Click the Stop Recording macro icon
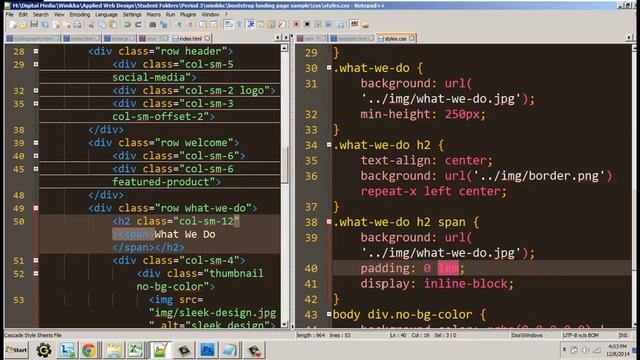The width and height of the screenshot is (640, 360). click(307, 24)
